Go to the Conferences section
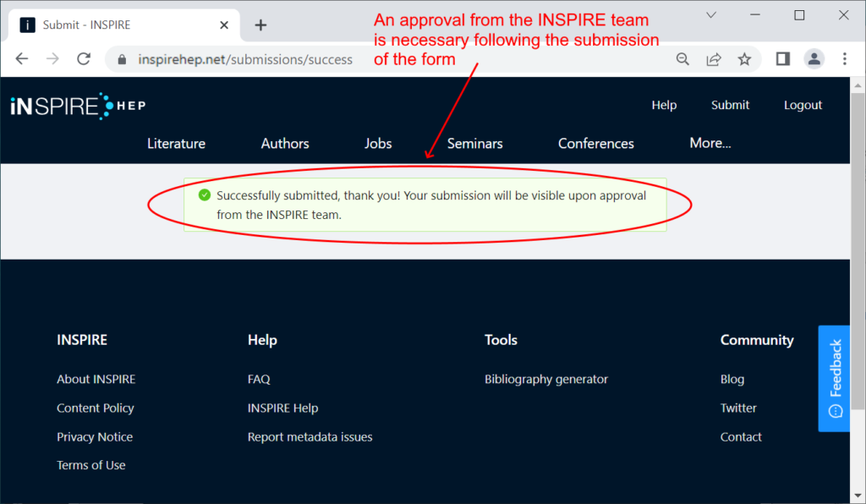The image size is (866, 504). pos(596,144)
